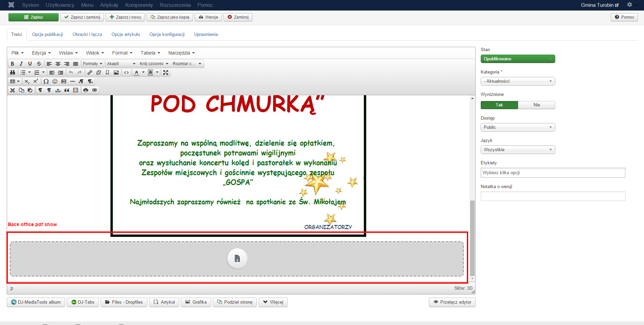
Task: Click the insert image icon in toolbar
Action: click(x=116, y=73)
